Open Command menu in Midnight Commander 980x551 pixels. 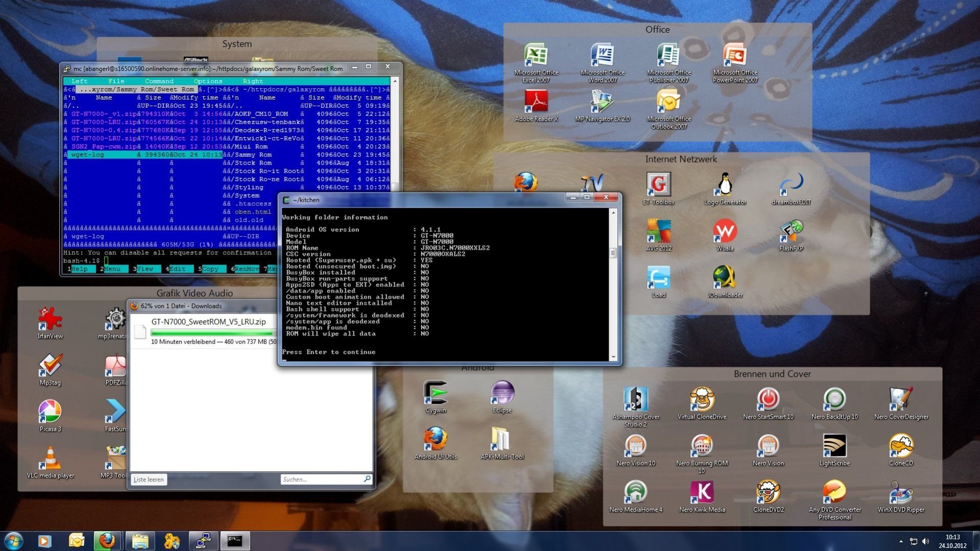pyautogui.click(x=159, y=81)
